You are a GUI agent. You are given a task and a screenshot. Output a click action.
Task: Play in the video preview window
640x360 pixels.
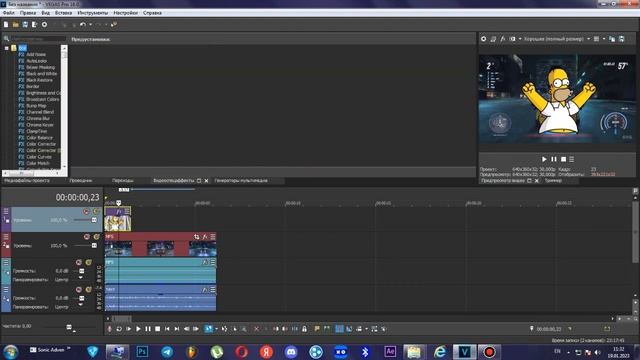click(544, 159)
